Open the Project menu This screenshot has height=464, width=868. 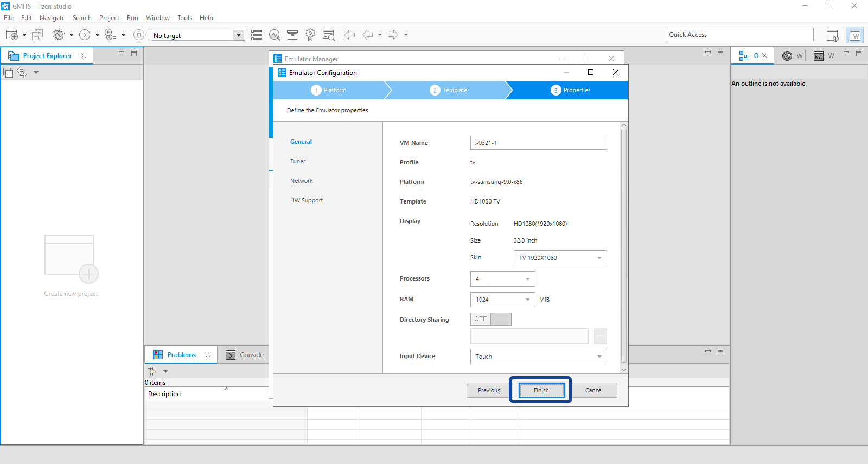(109, 18)
